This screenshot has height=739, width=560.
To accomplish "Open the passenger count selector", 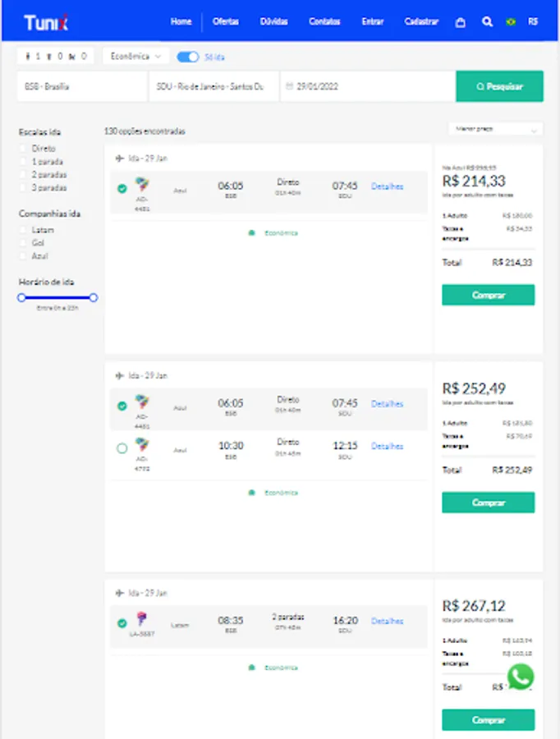I will pos(56,57).
